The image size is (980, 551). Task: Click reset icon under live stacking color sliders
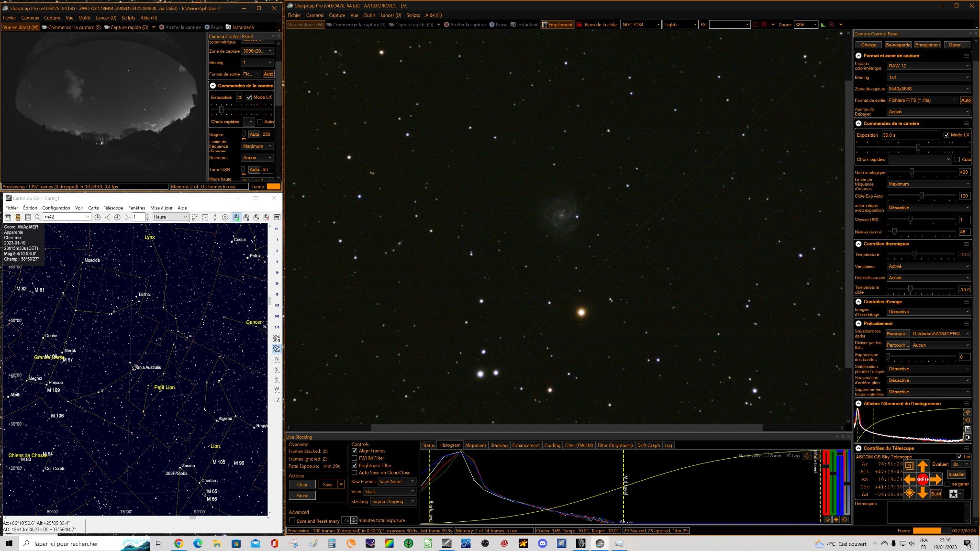[845, 519]
